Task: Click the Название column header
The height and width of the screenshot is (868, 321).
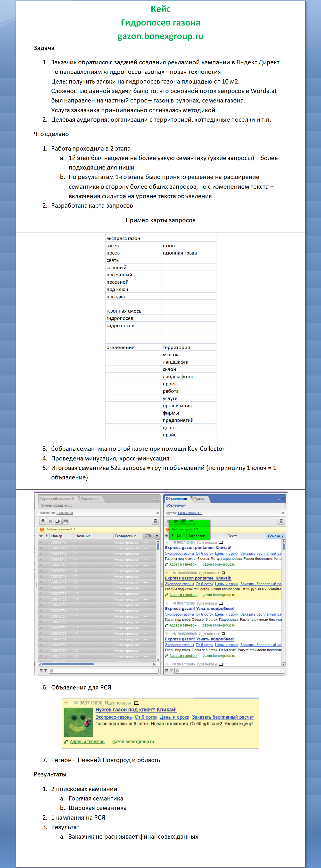Action: tap(94, 536)
